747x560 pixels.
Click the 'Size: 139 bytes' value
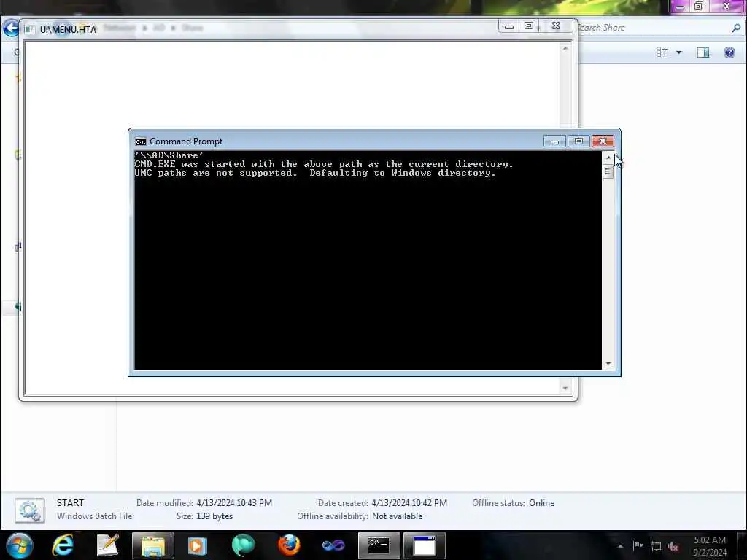tap(214, 516)
